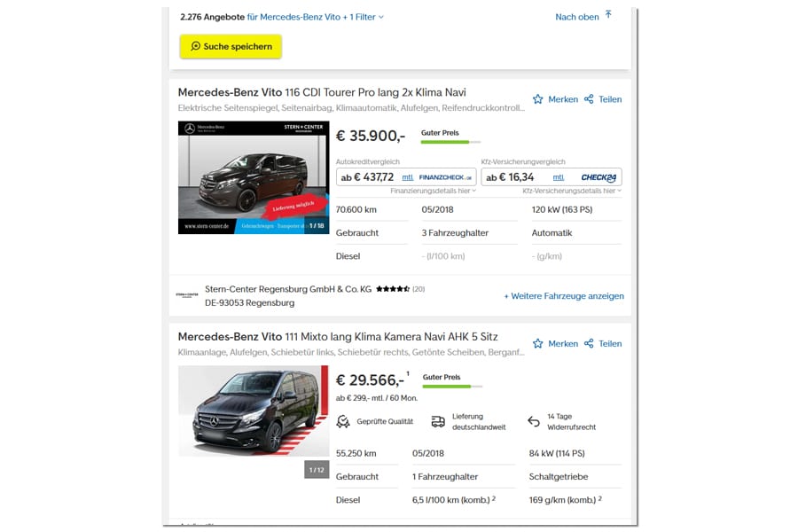Image resolution: width=798 pixels, height=532 pixels.
Task: Click the Stern-Center Regensburg dealer logo
Action: (x=187, y=295)
